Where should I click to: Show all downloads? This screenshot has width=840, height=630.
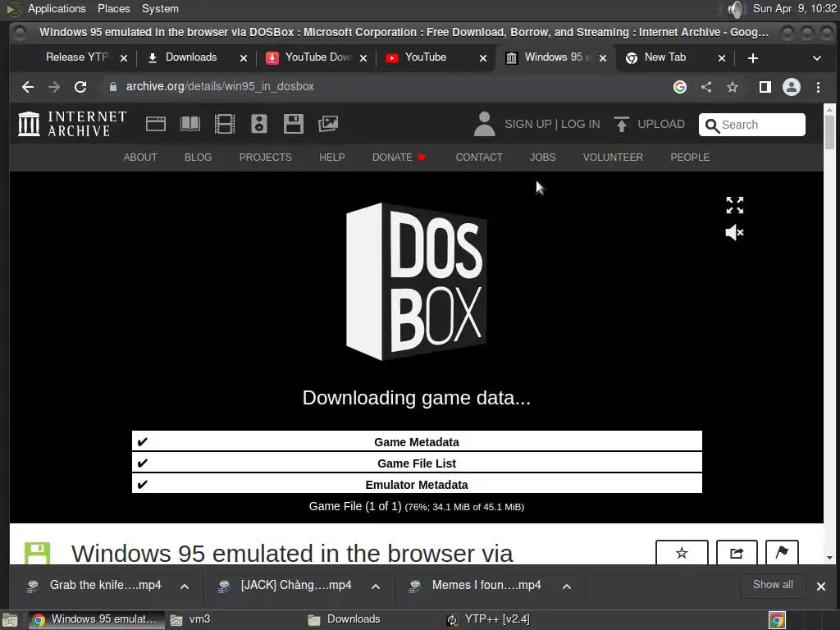[773, 585]
